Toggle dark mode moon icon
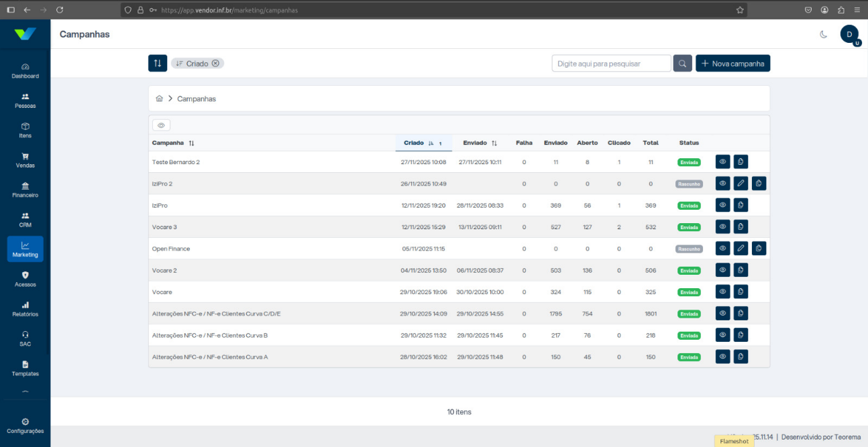Image resolution: width=868 pixels, height=447 pixels. (823, 34)
